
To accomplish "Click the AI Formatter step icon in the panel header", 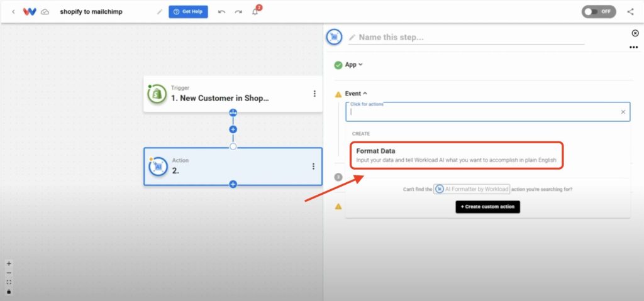I will pos(335,37).
